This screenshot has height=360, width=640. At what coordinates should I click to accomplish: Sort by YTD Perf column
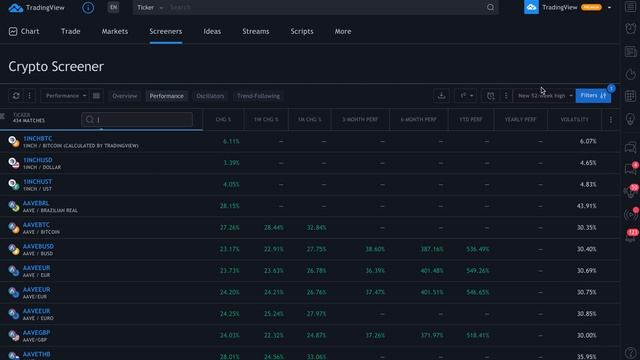coord(471,120)
